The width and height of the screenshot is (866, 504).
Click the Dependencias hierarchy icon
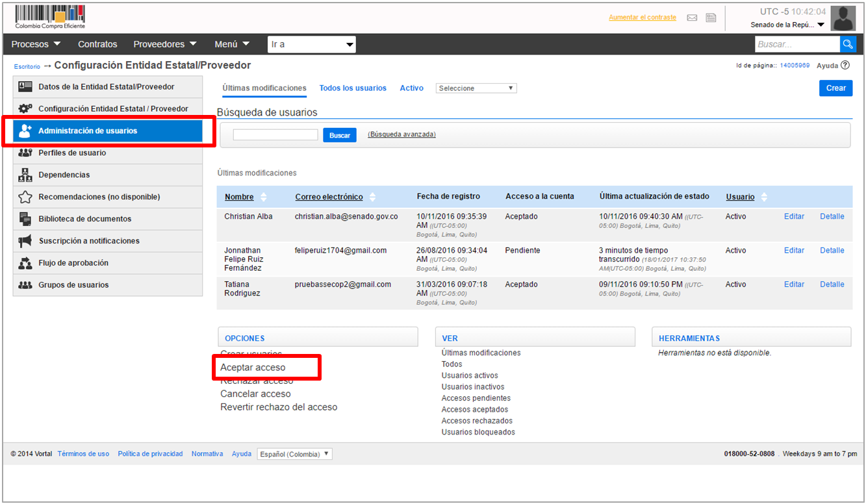point(25,175)
